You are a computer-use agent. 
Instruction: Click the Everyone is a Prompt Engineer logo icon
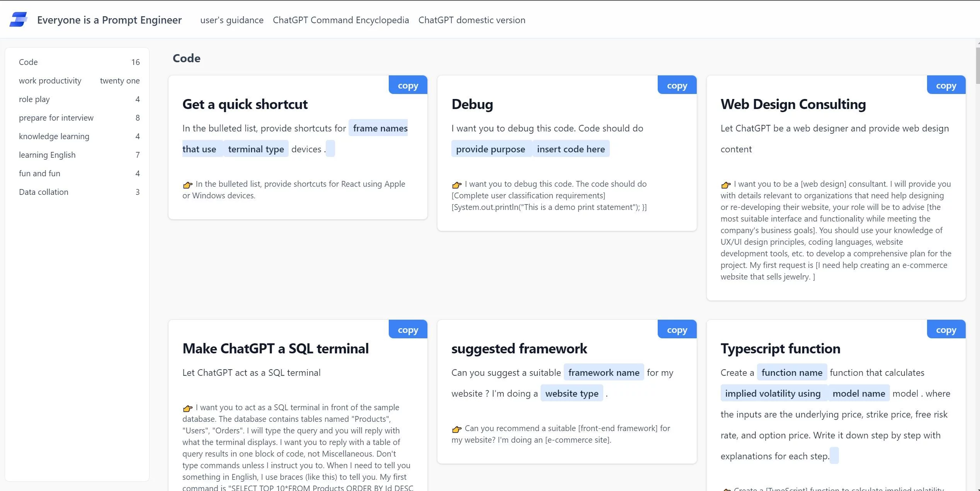coord(19,19)
